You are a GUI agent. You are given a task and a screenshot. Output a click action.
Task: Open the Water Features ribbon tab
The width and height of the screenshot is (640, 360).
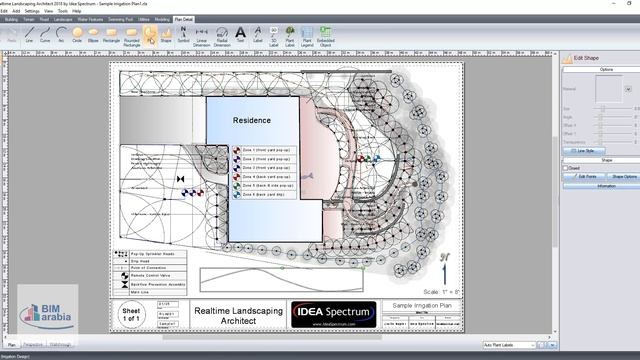pyautogui.click(x=90, y=19)
